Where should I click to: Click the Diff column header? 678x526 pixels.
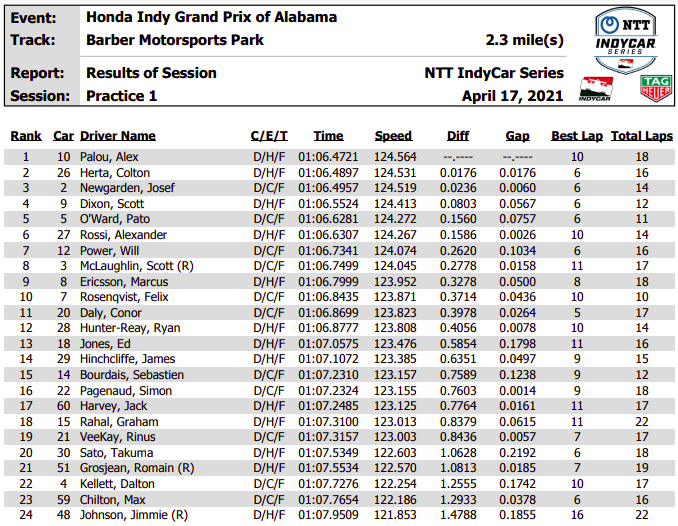(458, 136)
